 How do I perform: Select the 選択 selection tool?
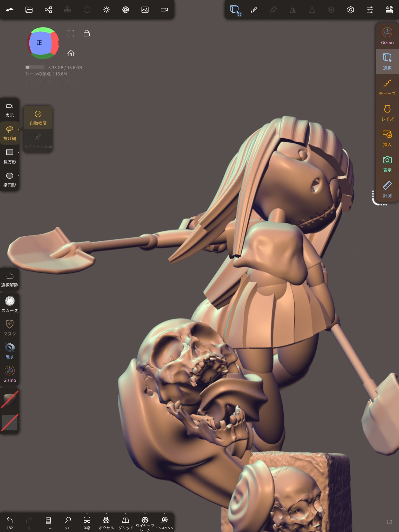coord(387,62)
